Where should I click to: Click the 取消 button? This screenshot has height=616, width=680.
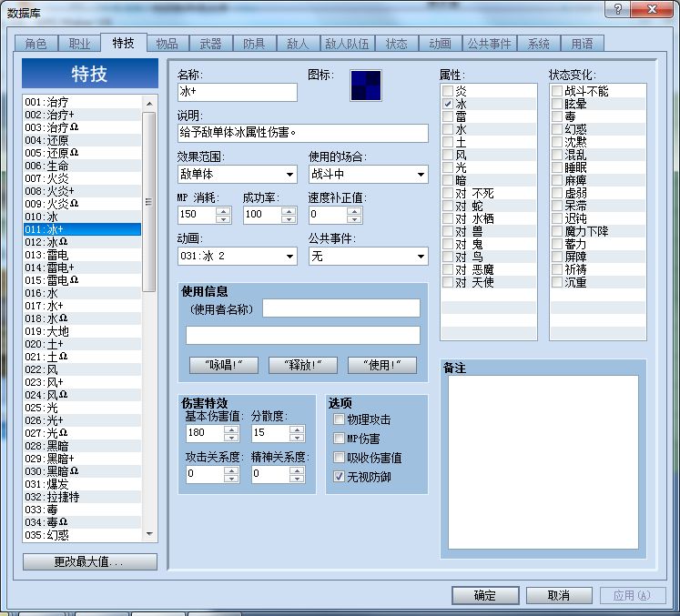559,596
